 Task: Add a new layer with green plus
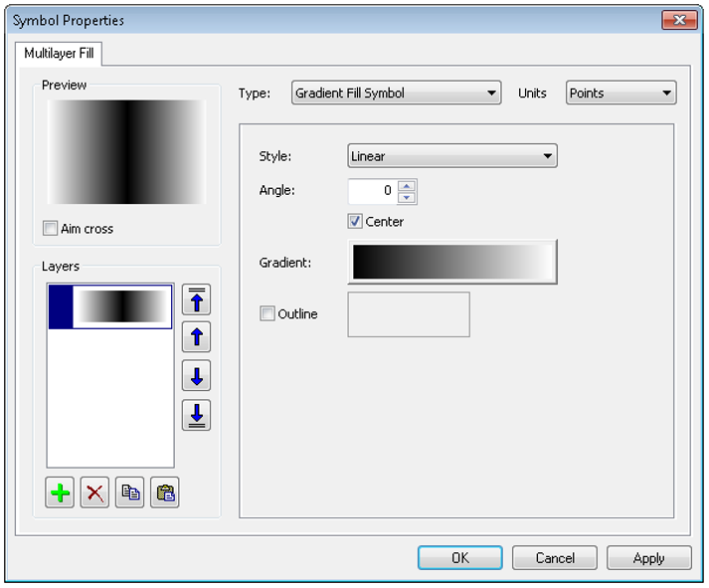[x=61, y=492]
